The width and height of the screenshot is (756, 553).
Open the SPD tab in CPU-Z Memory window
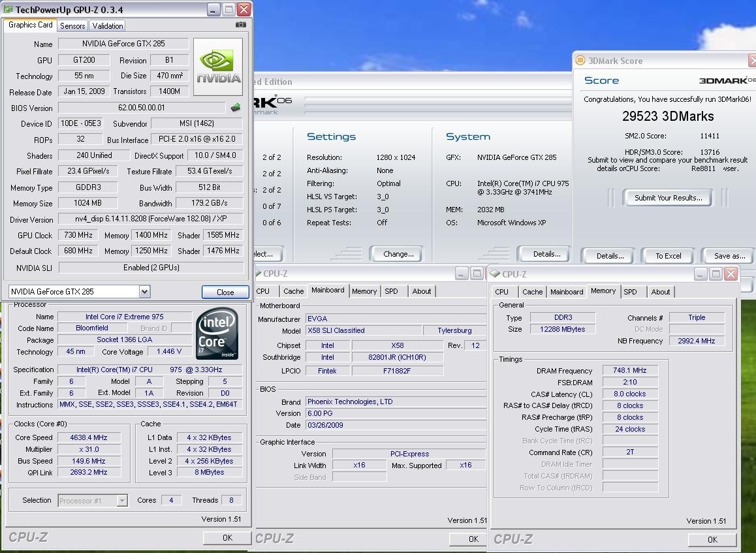coord(630,292)
